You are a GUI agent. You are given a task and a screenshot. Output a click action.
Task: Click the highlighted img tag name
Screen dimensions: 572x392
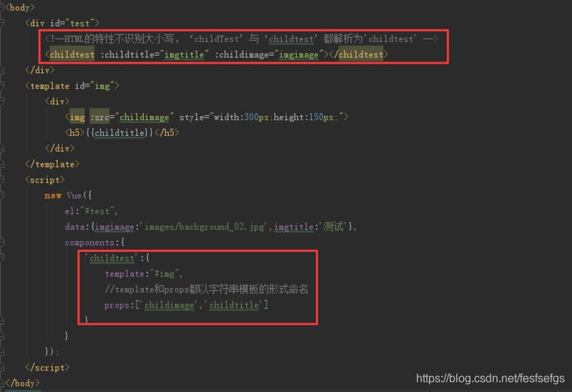pos(77,117)
